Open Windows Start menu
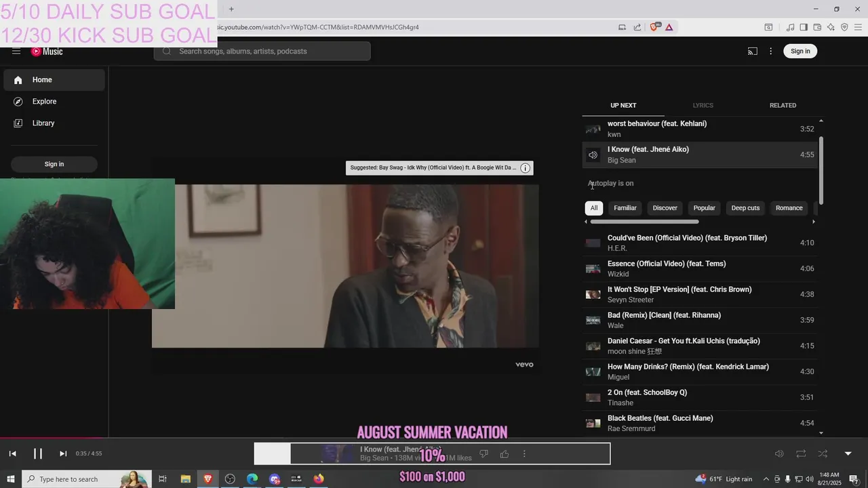The height and width of the screenshot is (488, 868). click(11, 479)
